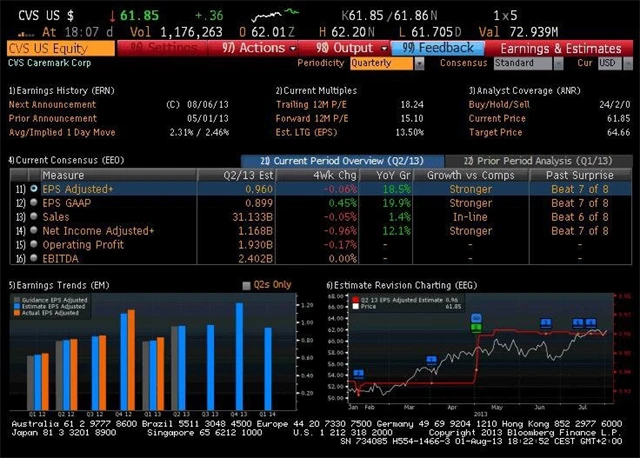Toggle the Q2s Only checkbox

pyautogui.click(x=246, y=285)
